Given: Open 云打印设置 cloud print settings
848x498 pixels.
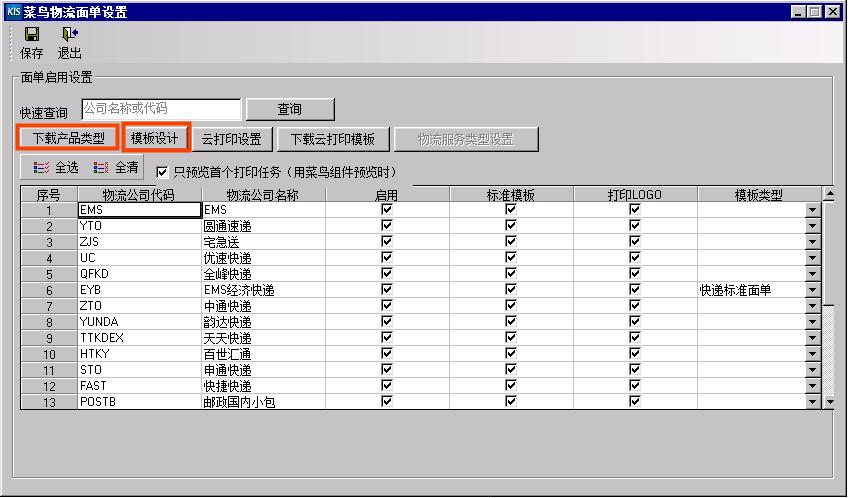Looking at the screenshot, I should pos(232,139).
